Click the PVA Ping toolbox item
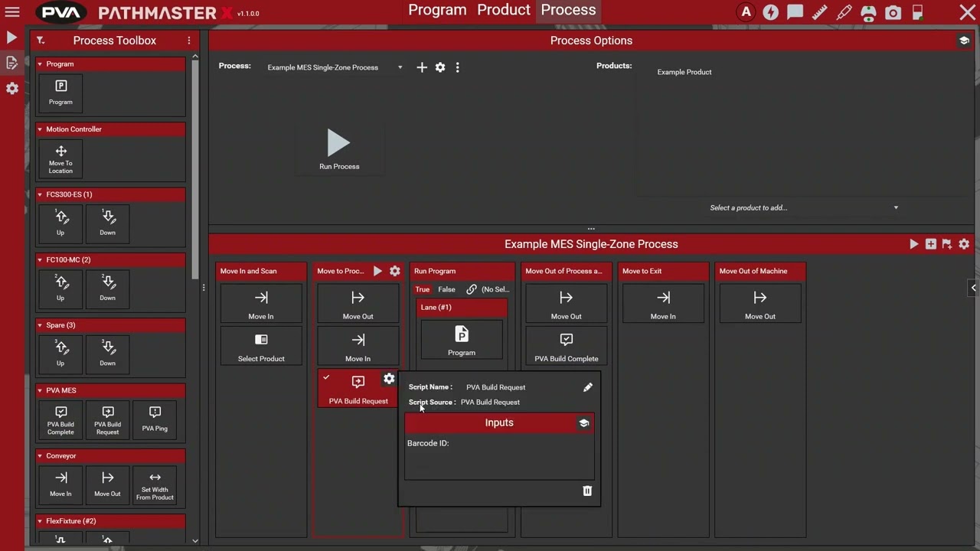Image resolution: width=980 pixels, height=551 pixels. (155, 419)
